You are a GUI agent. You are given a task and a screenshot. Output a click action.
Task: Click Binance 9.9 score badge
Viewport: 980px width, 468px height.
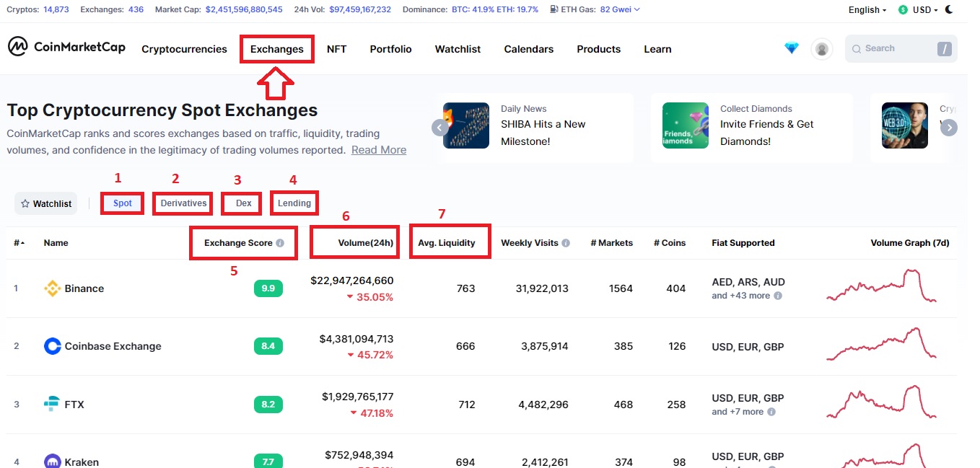point(268,288)
